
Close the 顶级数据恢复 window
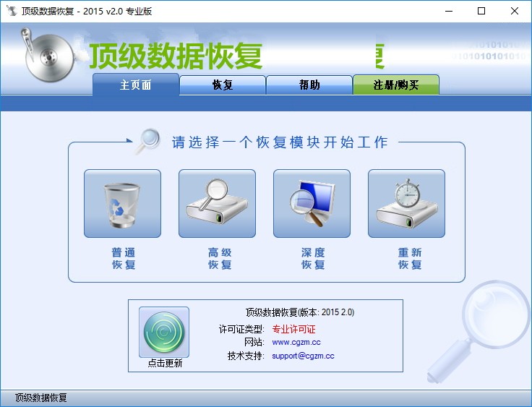(x=515, y=11)
